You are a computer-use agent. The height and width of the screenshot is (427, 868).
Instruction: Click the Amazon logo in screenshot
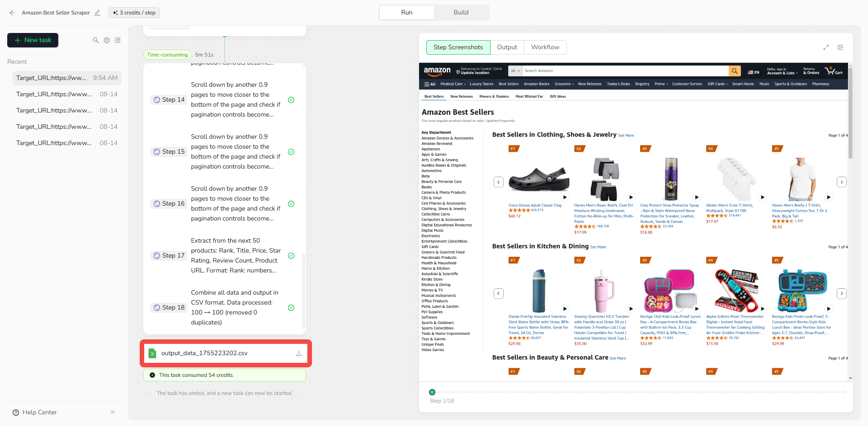[437, 71]
